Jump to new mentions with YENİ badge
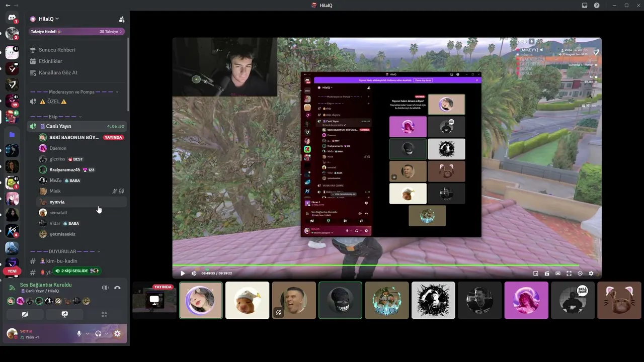The height and width of the screenshot is (362, 644). pos(12,271)
